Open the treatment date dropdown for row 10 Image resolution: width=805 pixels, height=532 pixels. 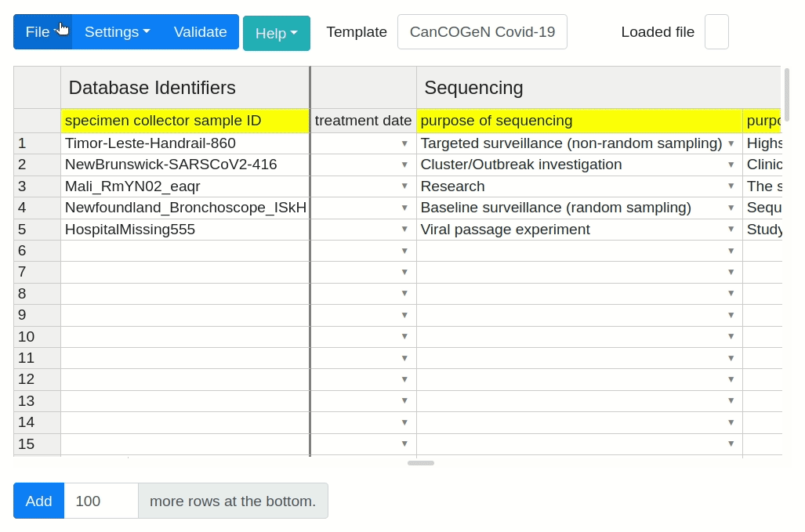405,336
